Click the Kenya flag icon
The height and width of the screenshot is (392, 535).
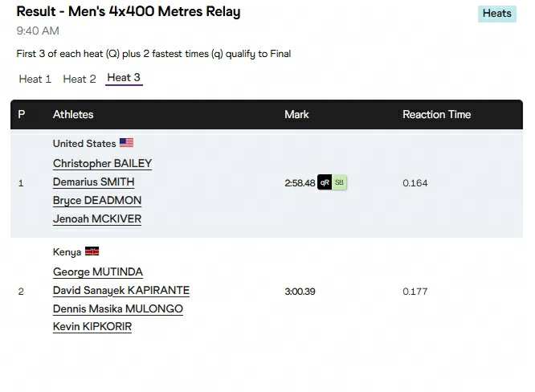point(92,251)
